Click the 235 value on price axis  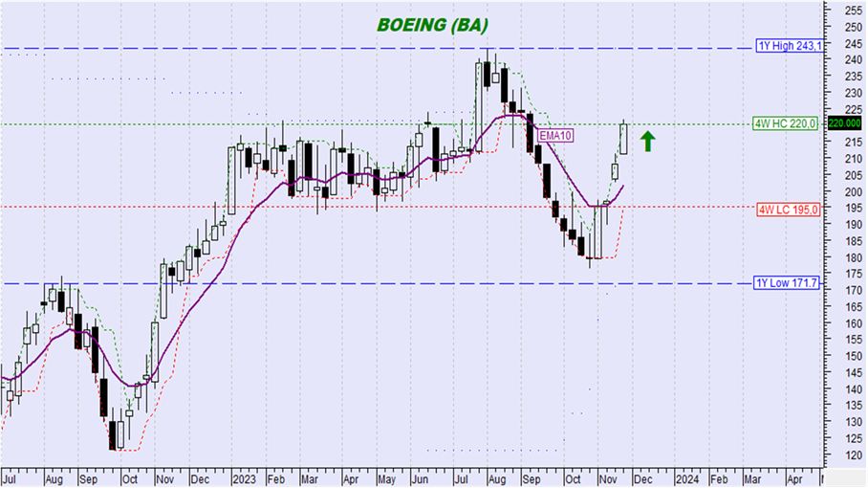coord(853,76)
